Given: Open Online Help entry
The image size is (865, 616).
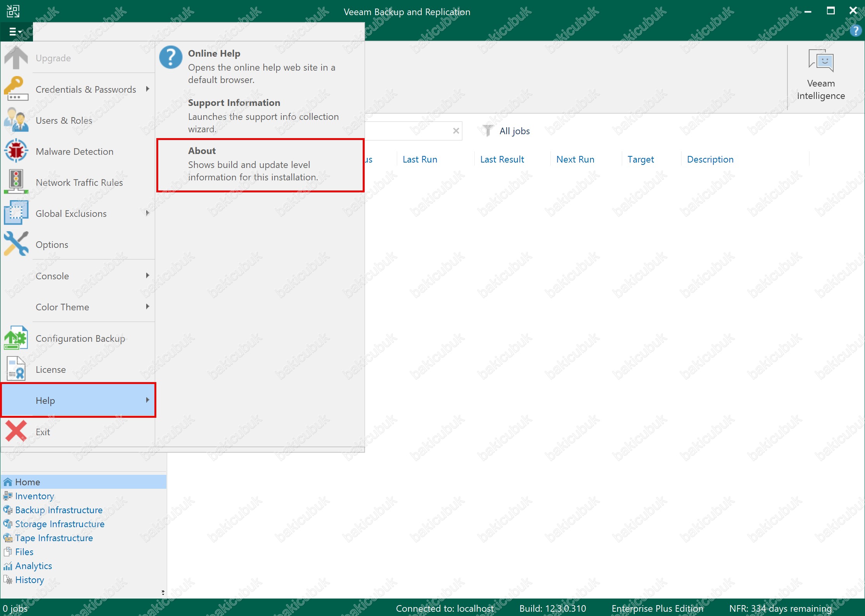Looking at the screenshot, I should pos(260,66).
